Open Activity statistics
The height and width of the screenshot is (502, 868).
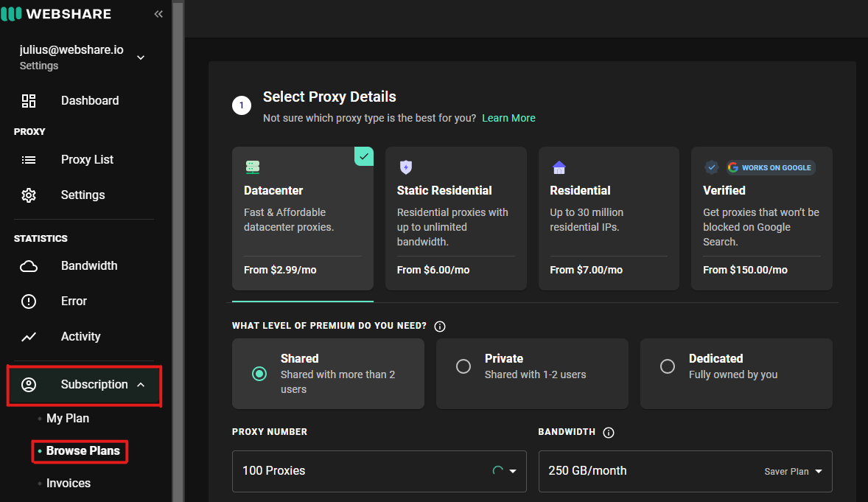80,337
